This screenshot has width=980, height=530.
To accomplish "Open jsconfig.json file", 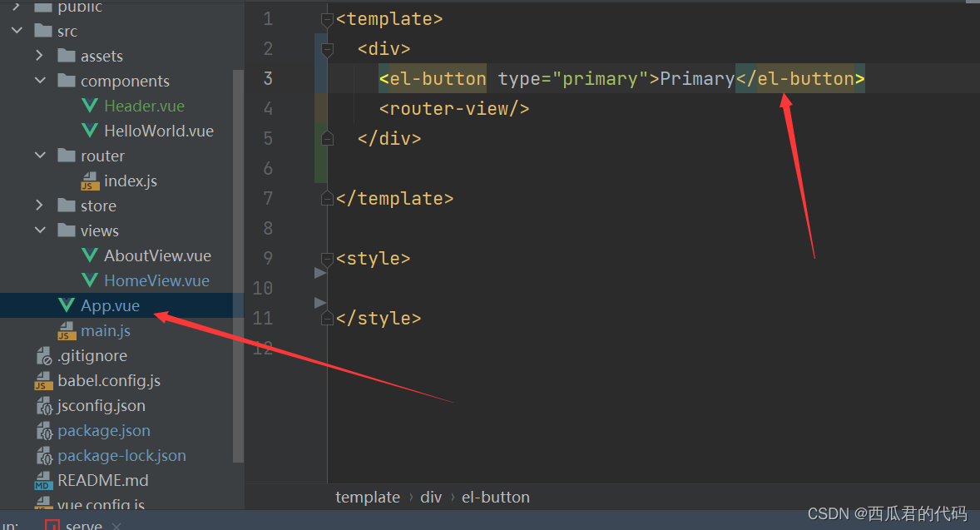I will coord(101,406).
